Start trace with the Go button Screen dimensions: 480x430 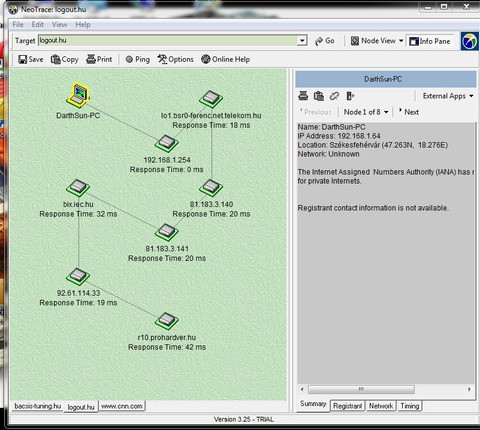point(325,41)
